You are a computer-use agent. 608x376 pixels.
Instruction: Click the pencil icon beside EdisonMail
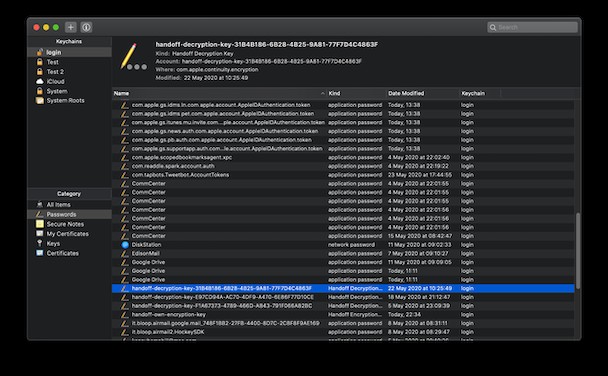124,254
